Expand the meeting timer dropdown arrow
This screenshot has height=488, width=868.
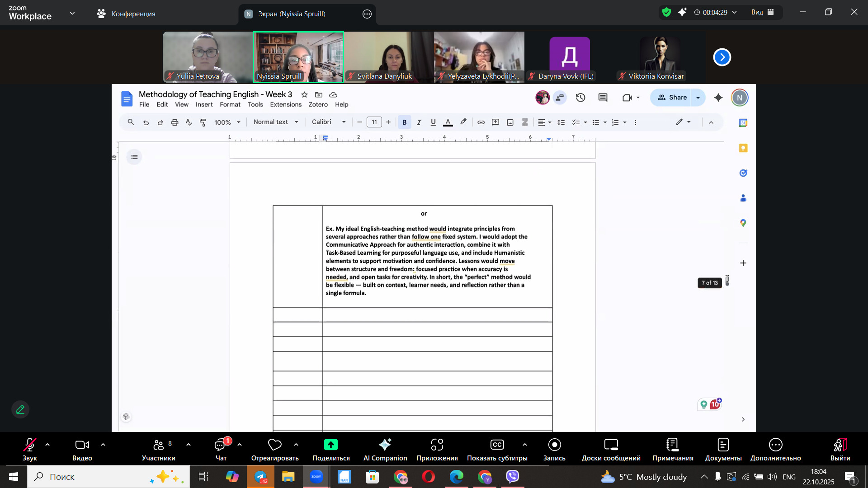pos(735,12)
